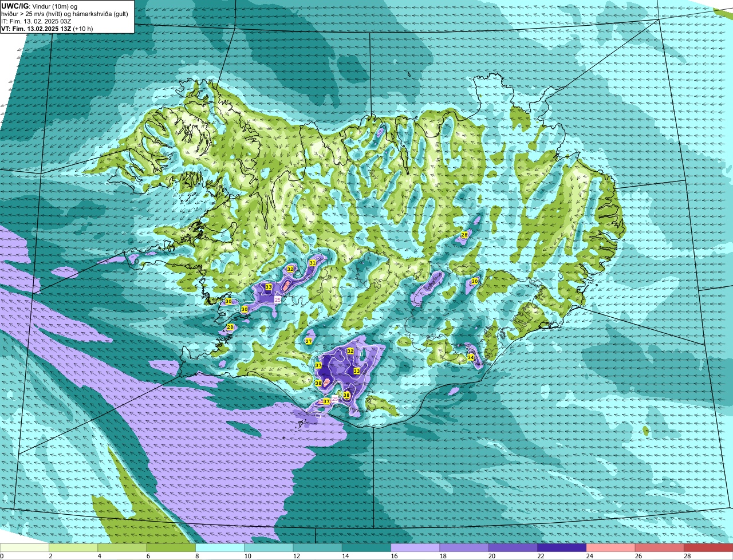Select the 4–6 m/s green scale swatch
Screen dimensions: 733x560
122,548
